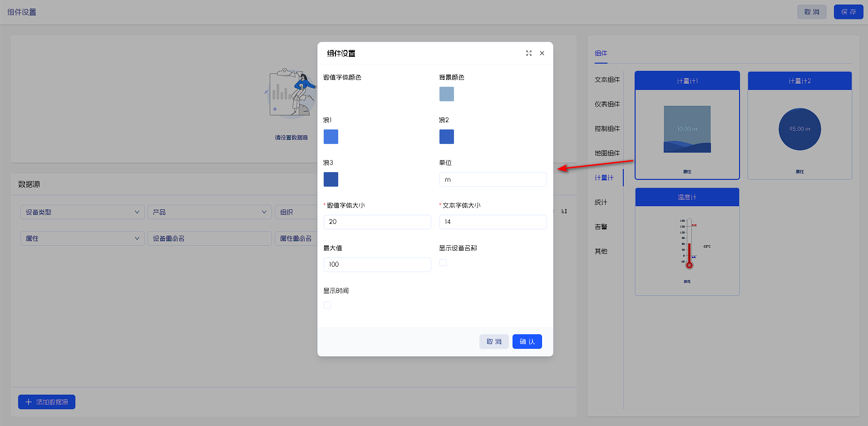Select 地图组件 in component list

(x=607, y=153)
